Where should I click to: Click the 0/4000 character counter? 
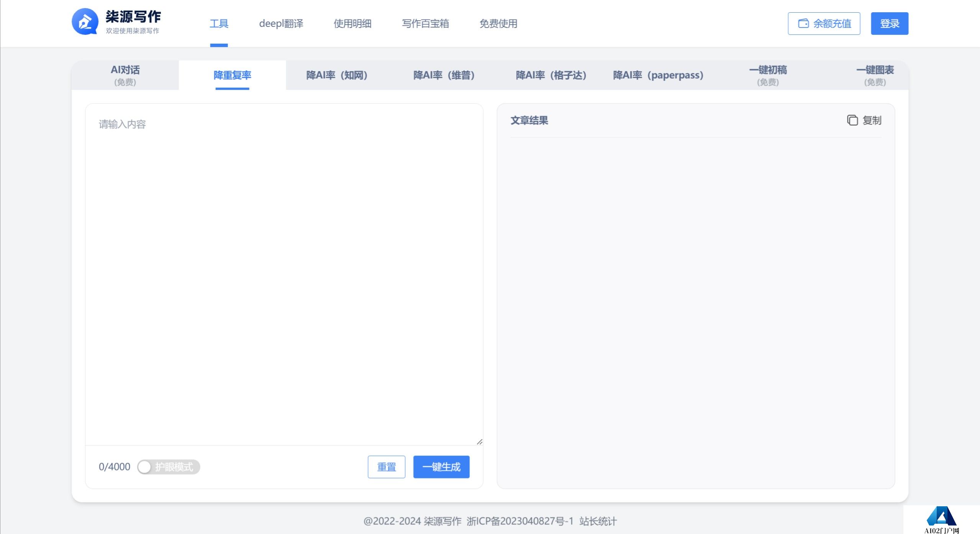pos(115,467)
